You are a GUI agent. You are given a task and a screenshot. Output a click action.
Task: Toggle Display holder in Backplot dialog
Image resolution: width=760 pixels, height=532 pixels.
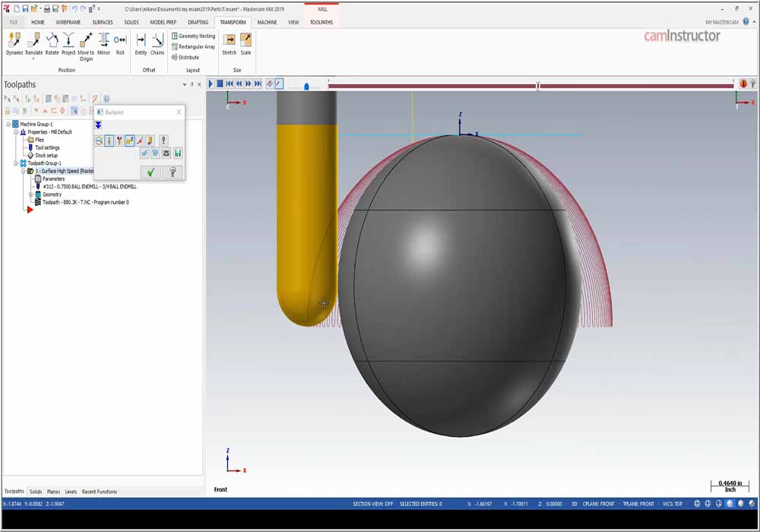pyautogui.click(x=119, y=141)
